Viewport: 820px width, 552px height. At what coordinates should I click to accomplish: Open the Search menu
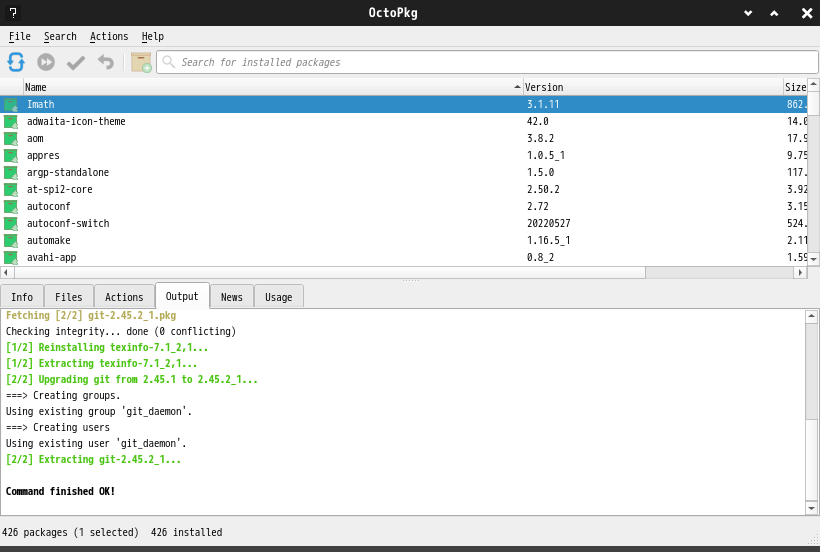(60, 36)
